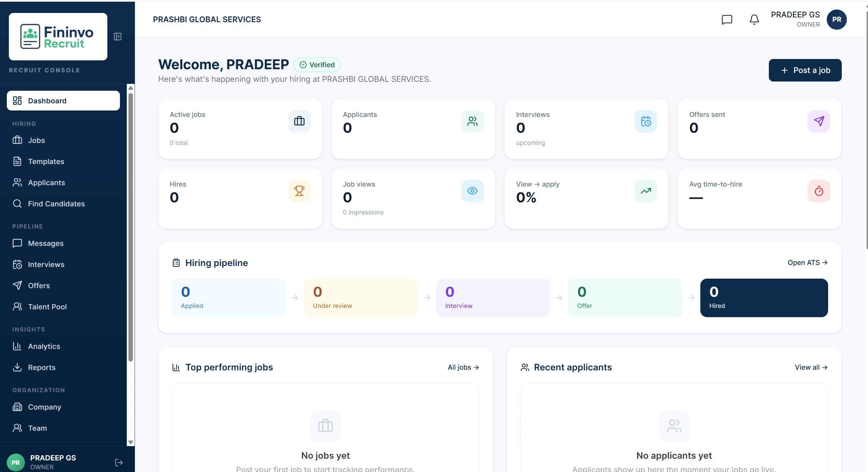
Task: Click the people placeholder icon above No applicants yet
Action: 674,426
